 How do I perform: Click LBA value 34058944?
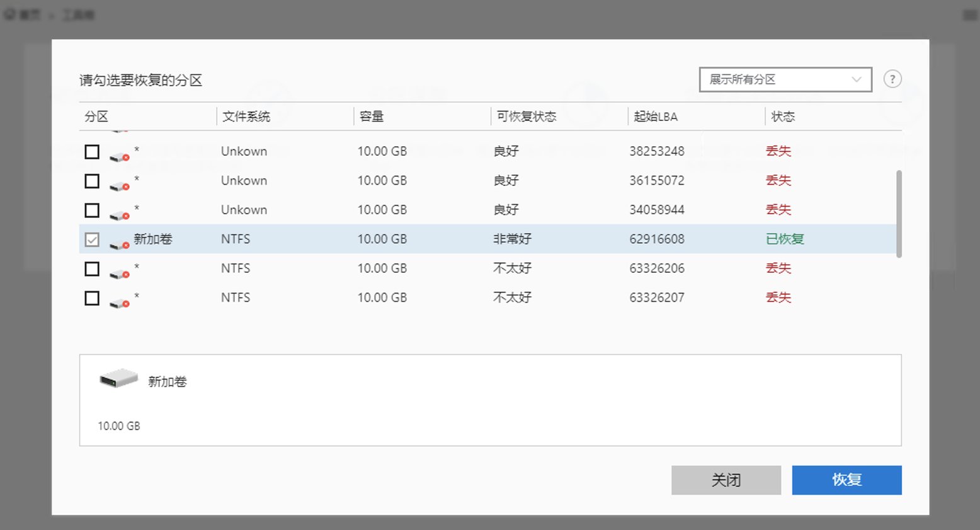tap(657, 210)
